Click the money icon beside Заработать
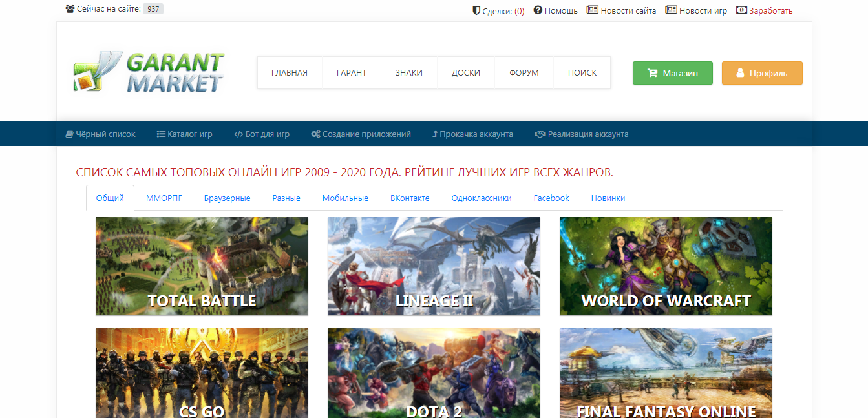 [x=741, y=10]
